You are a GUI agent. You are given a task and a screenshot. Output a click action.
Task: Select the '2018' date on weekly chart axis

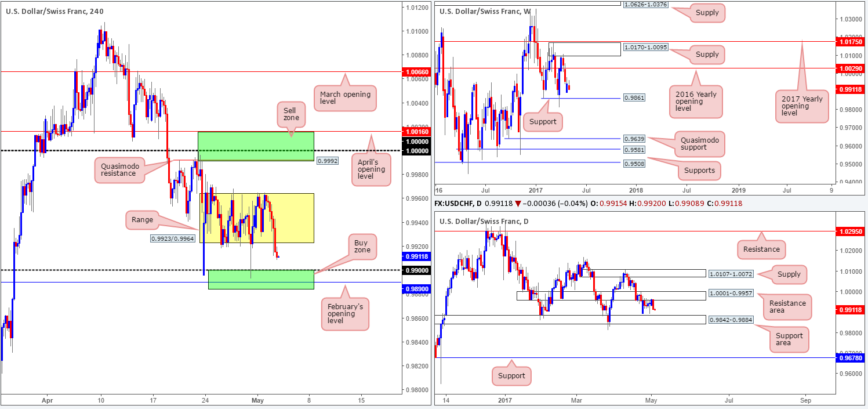point(636,189)
